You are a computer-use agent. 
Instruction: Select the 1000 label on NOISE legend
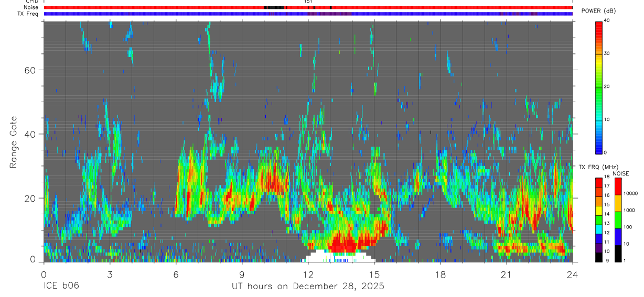629,210
